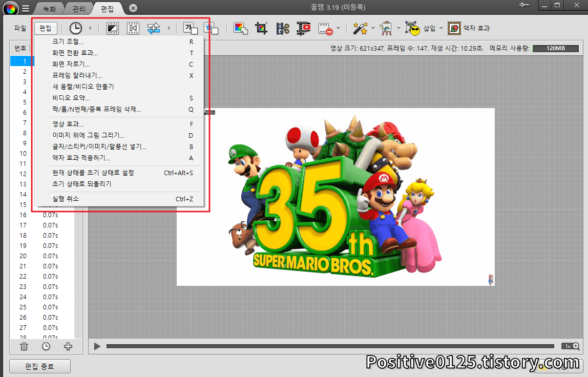Screen dimensions: 588x377
Task: Close the open 편집 menu button
Action: tap(46, 28)
